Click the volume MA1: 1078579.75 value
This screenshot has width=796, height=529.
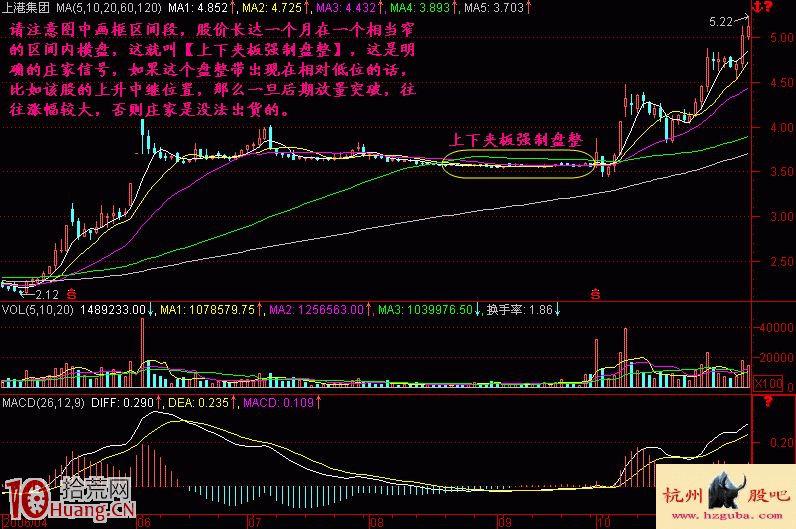(207, 310)
